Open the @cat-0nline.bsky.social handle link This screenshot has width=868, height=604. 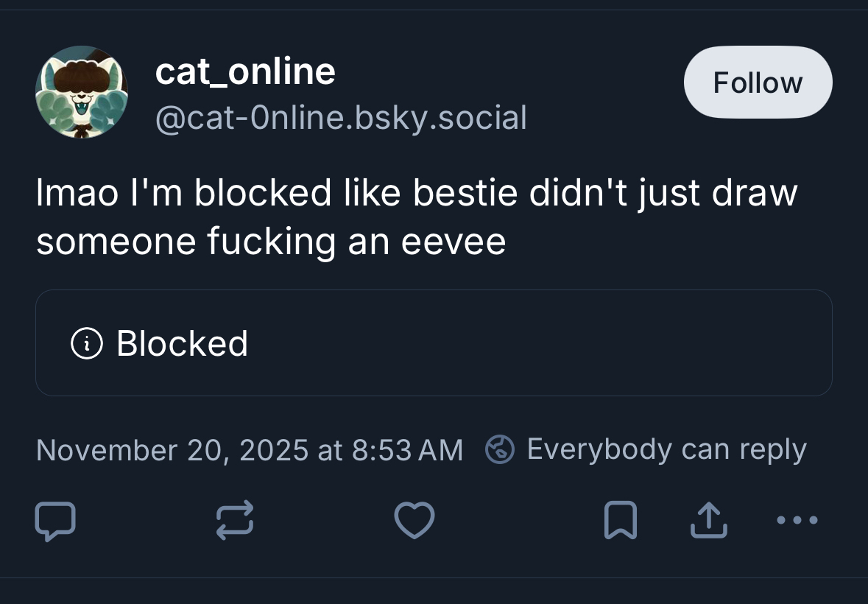341,118
